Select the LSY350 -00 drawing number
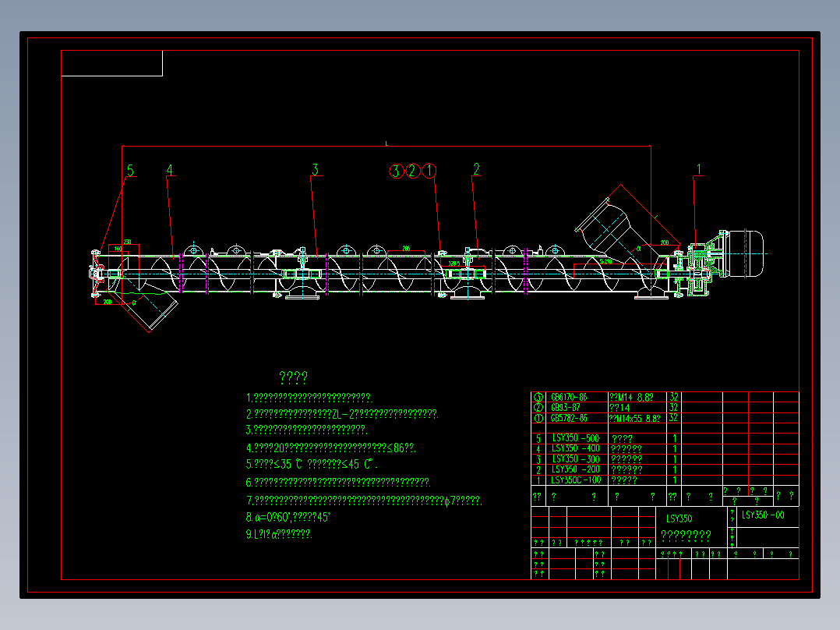Viewport: 840px width, 630px height. (763, 515)
